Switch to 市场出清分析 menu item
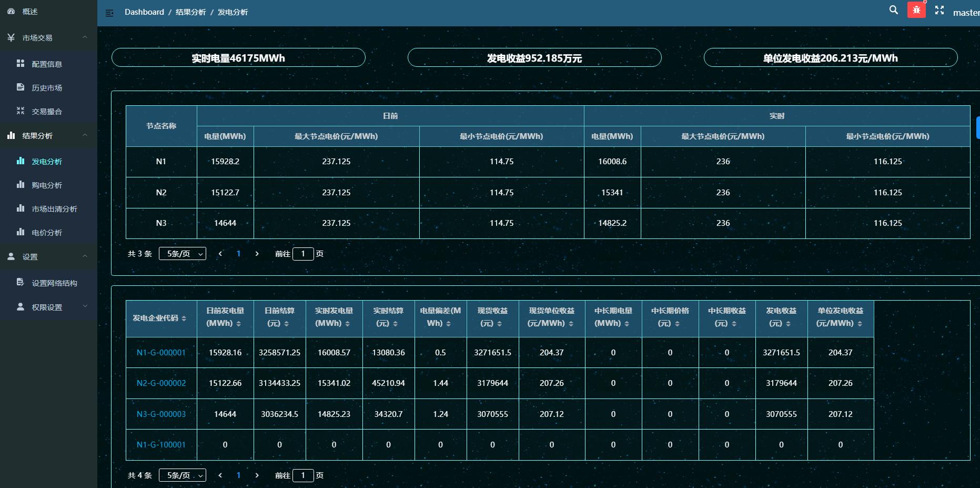Viewport: 980px width, 488px height. (x=54, y=209)
